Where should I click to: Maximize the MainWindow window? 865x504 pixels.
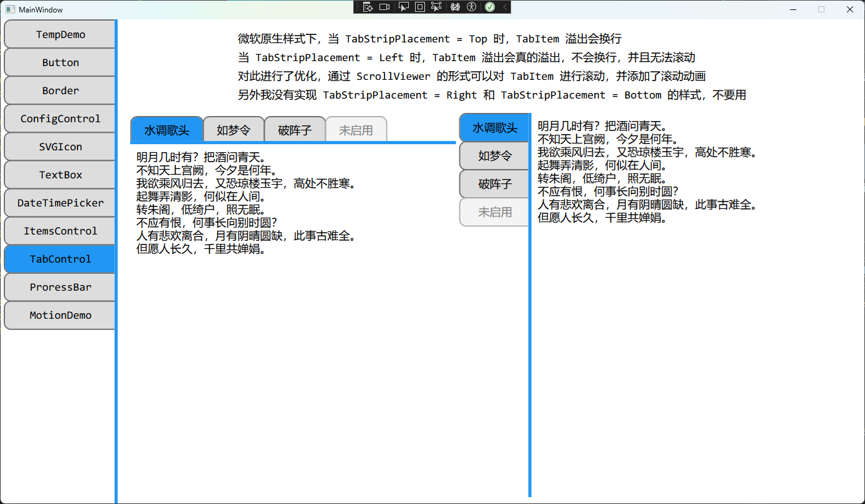(x=821, y=9)
